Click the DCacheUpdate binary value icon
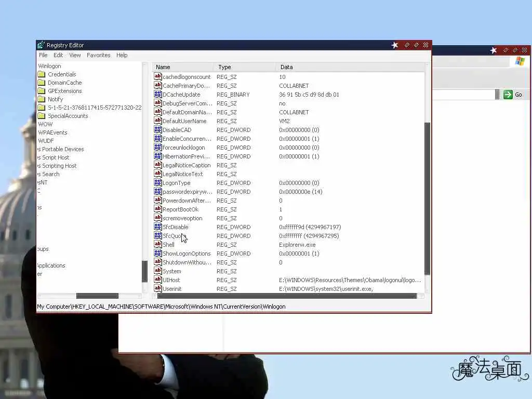Screen dimensions: 532x399 tap(158, 95)
